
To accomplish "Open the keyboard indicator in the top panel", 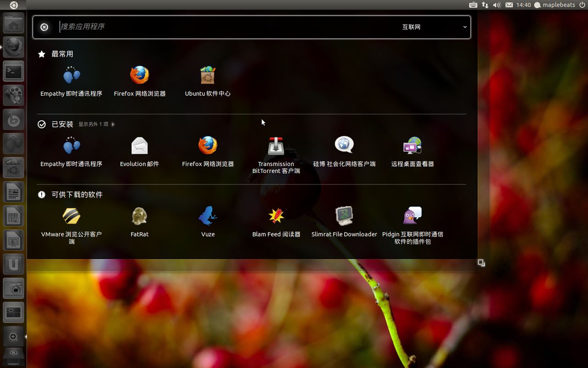I will coord(473,5).
